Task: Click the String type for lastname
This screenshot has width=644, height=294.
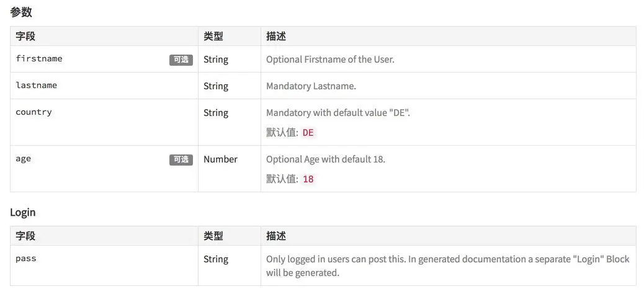Action: point(215,86)
